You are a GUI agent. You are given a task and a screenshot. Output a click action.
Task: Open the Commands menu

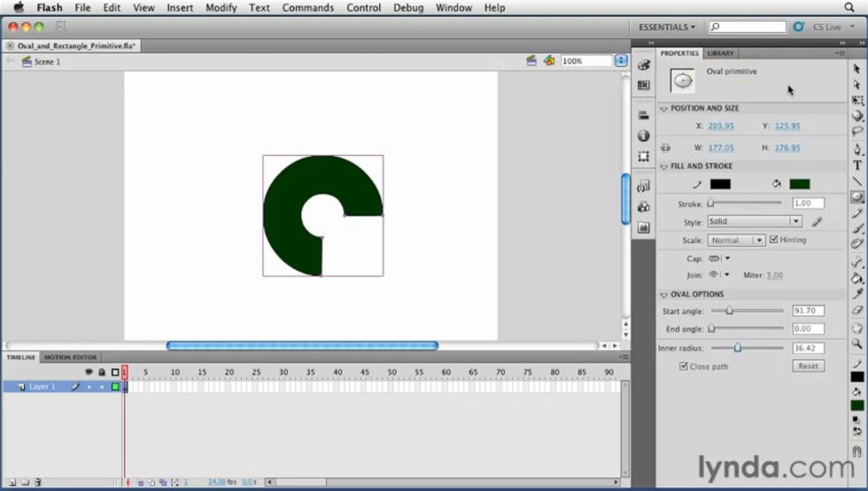pos(308,8)
